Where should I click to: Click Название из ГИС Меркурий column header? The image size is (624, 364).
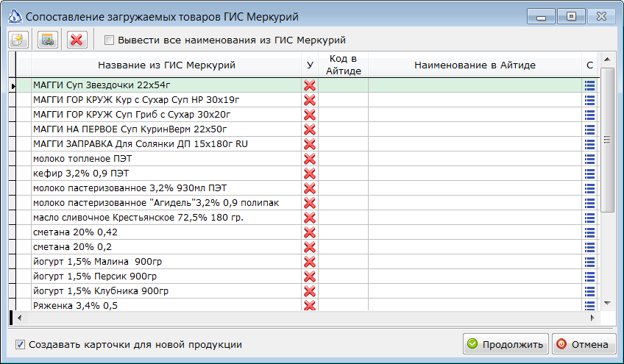click(x=166, y=65)
